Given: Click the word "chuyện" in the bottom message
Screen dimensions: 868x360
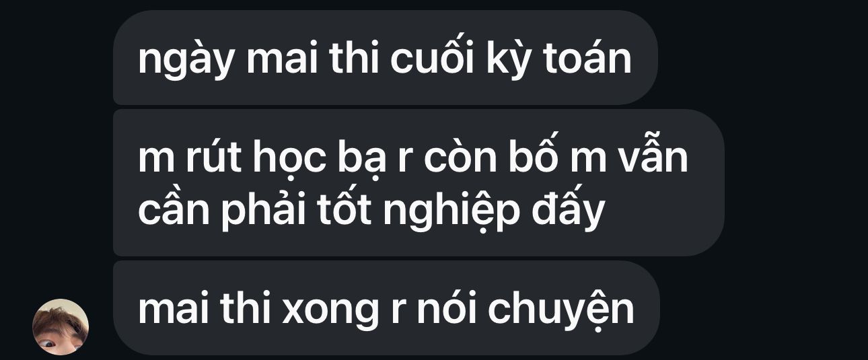Looking at the screenshot, I should tap(560, 312).
